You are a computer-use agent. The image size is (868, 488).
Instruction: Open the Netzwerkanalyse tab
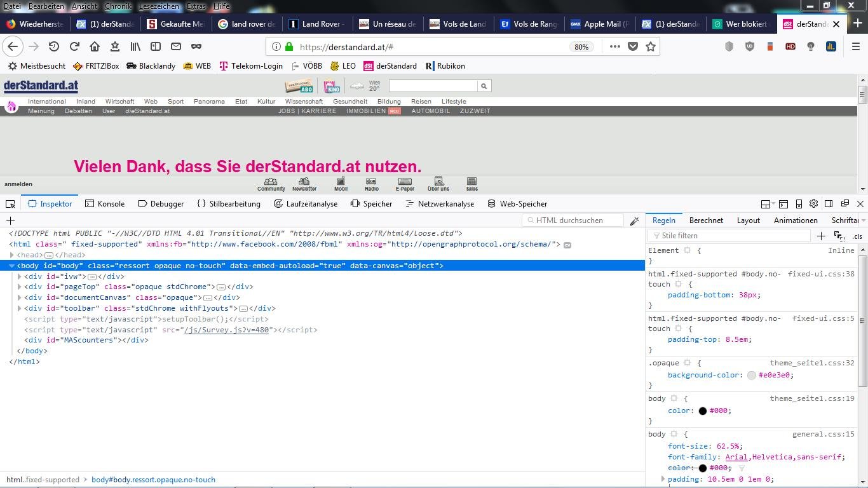click(x=439, y=204)
